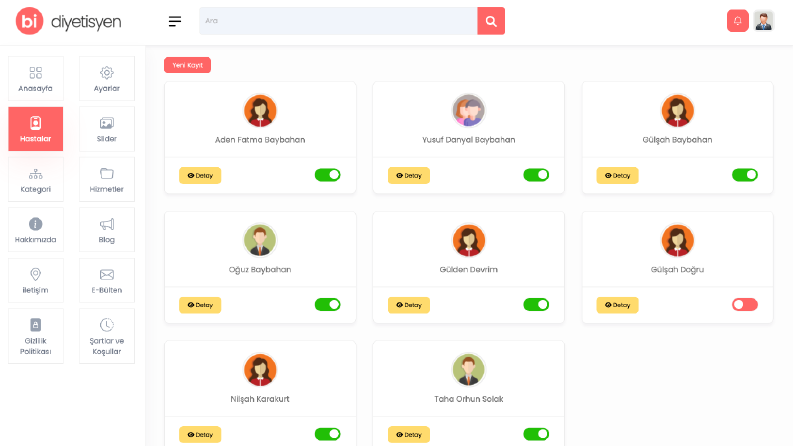This screenshot has height=446, width=793.
Task: Open Detay for Gülden Devrim
Action: tap(409, 305)
